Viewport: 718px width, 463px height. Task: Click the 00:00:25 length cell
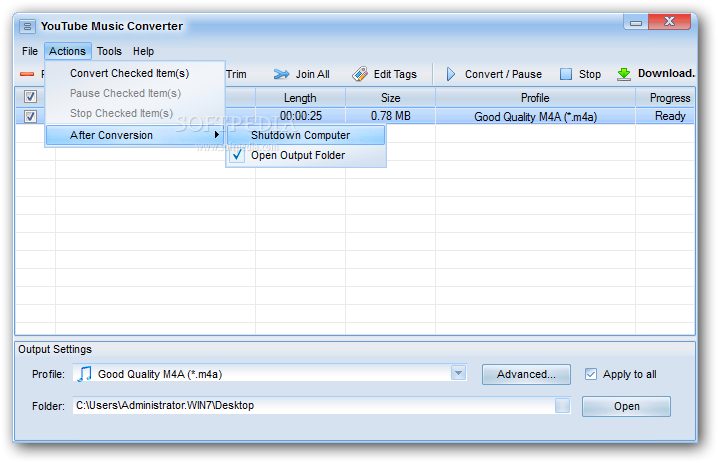click(300, 116)
